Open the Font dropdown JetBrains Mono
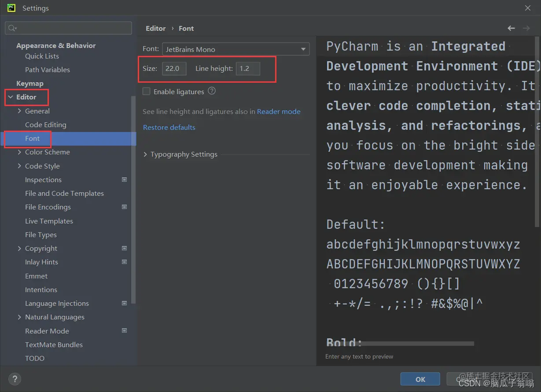The width and height of the screenshot is (541, 392). [236, 49]
